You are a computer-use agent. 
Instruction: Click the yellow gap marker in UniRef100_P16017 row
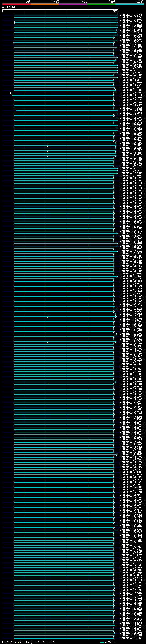48,156
